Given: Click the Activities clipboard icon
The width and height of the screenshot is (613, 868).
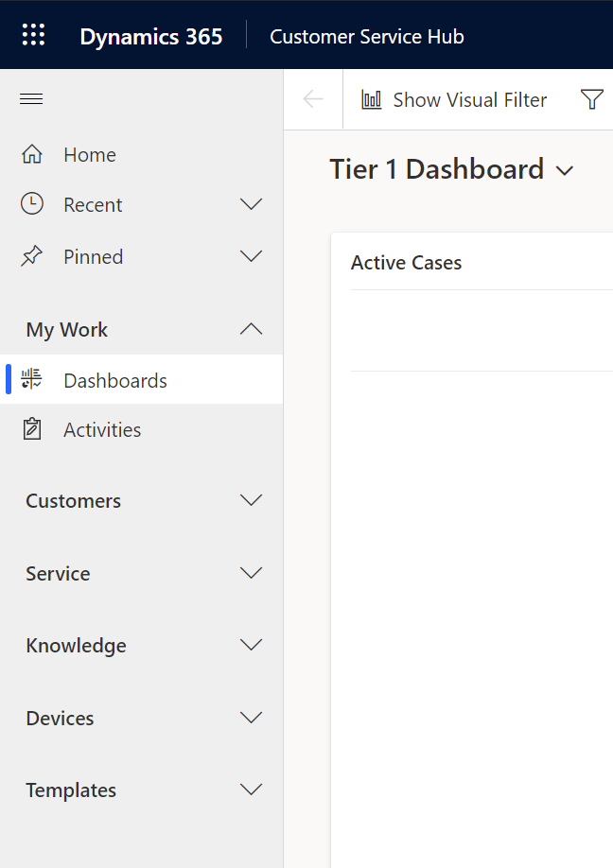Looking at the screenshot, I should 32,429.
